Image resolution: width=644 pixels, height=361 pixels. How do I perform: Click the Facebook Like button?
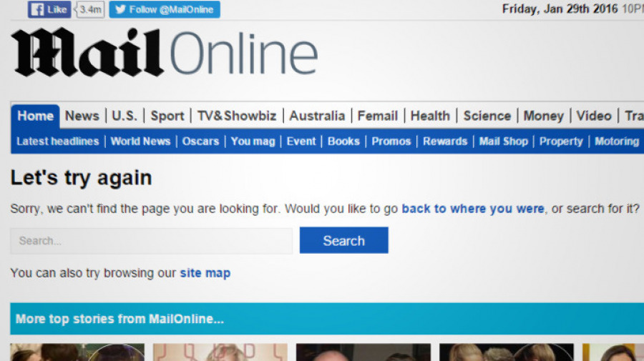click(49, 9)
